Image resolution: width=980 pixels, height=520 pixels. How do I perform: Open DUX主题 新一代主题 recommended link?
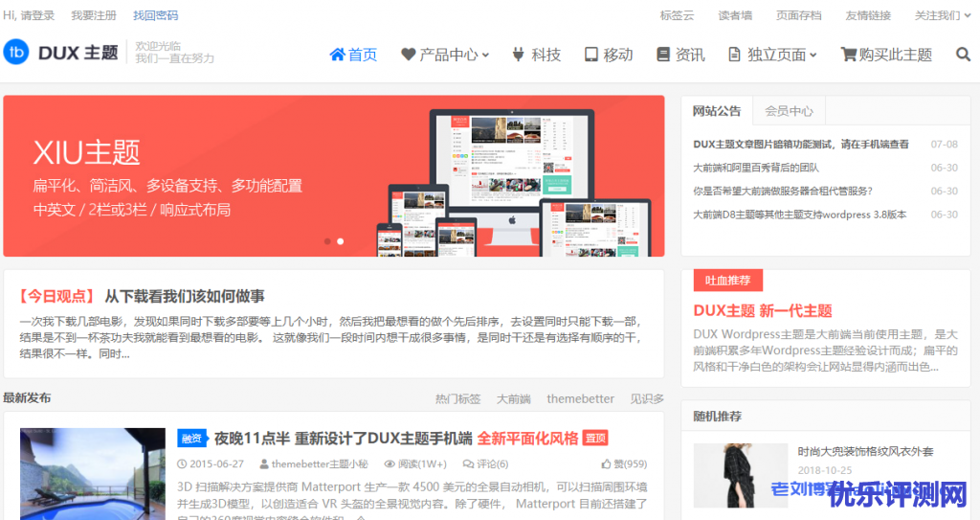(x=763, y=310)
